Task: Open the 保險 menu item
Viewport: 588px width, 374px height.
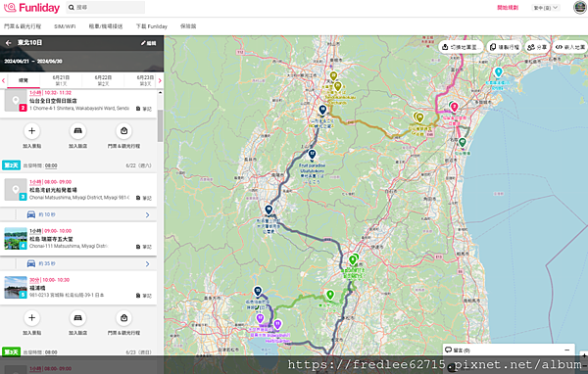Action: pos(188,26)
